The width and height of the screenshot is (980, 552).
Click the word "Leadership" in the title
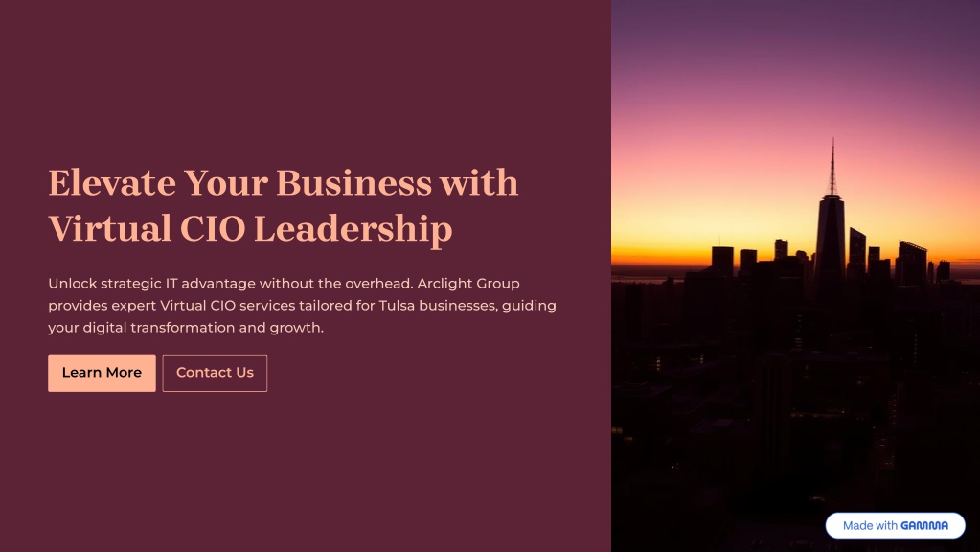tap(353, 229)
